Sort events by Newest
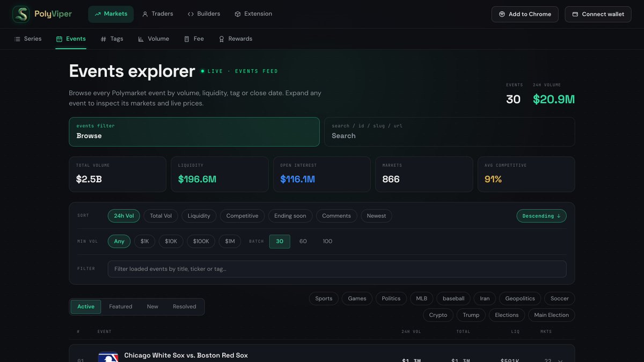Image resolution: width=644 pixels, height=362 pixels. [376, 216]
